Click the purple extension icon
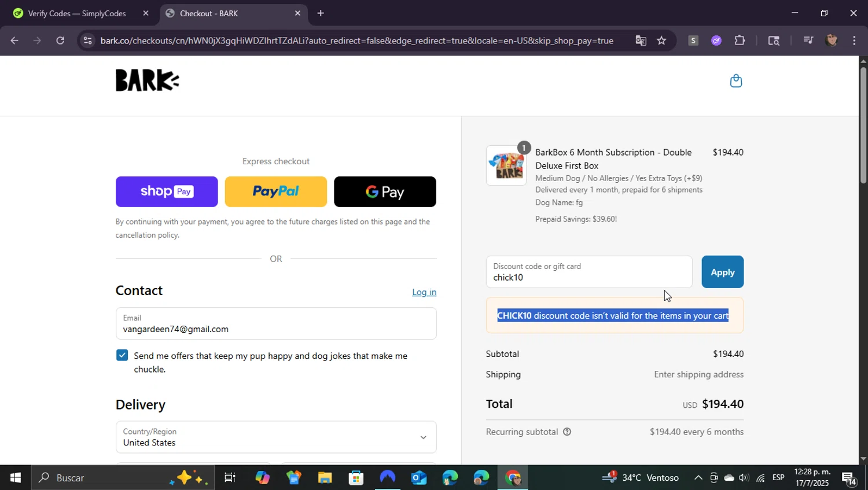868x490 pixels. [716, 40]
